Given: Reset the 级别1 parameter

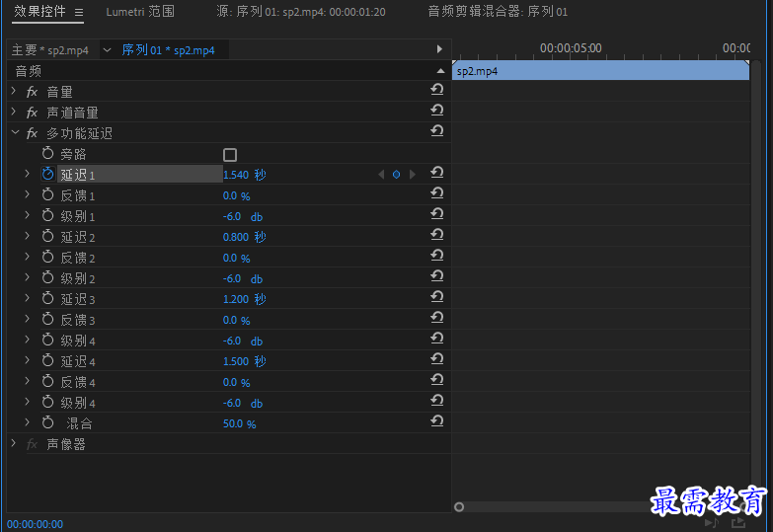Looking at the screenshot, I should tap(436, 214).
